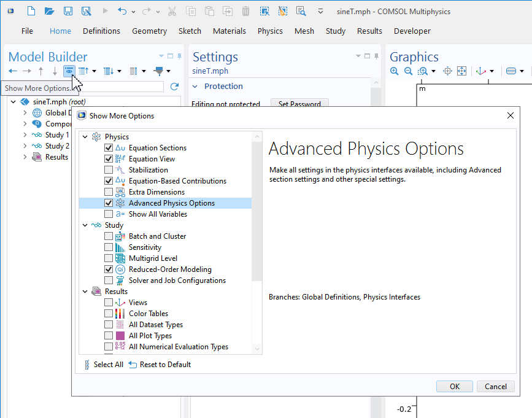The width and height of the screenshot is (532, 418).
Task: Uncheck Equation-Based Contributions
Action: tap(109, 181)
